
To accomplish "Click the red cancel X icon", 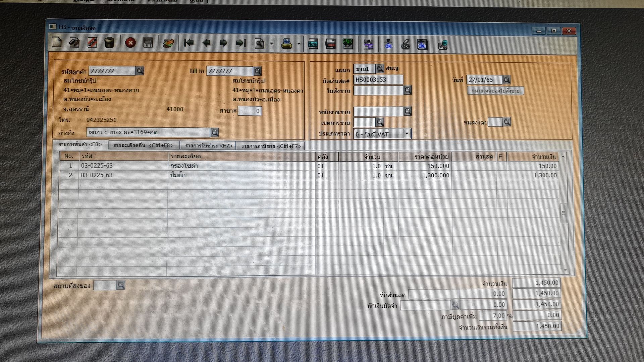I will 130,43.
